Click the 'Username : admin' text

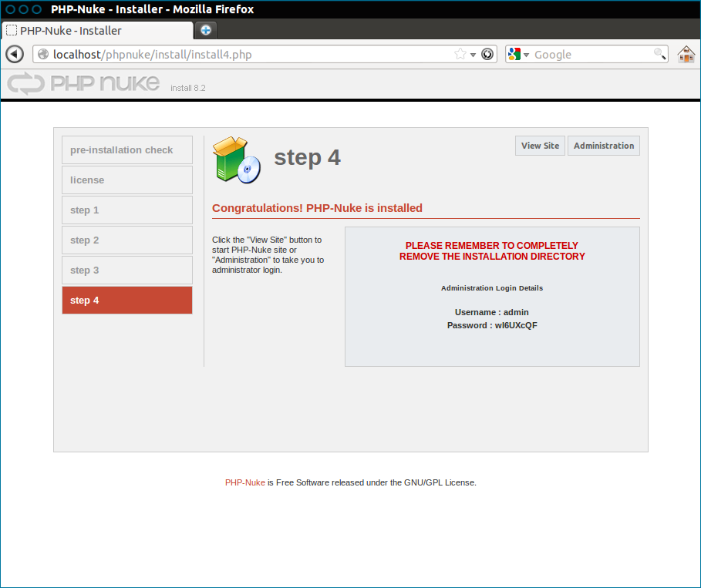coord(492,312)
